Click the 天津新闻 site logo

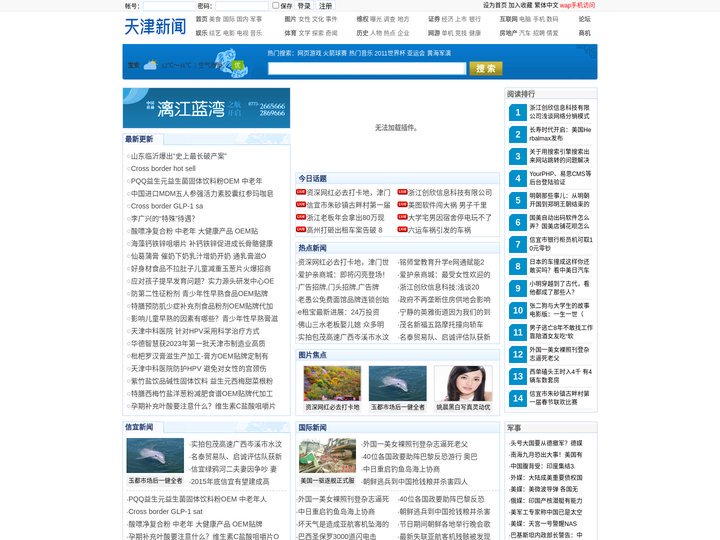click(x=155, y=26)
